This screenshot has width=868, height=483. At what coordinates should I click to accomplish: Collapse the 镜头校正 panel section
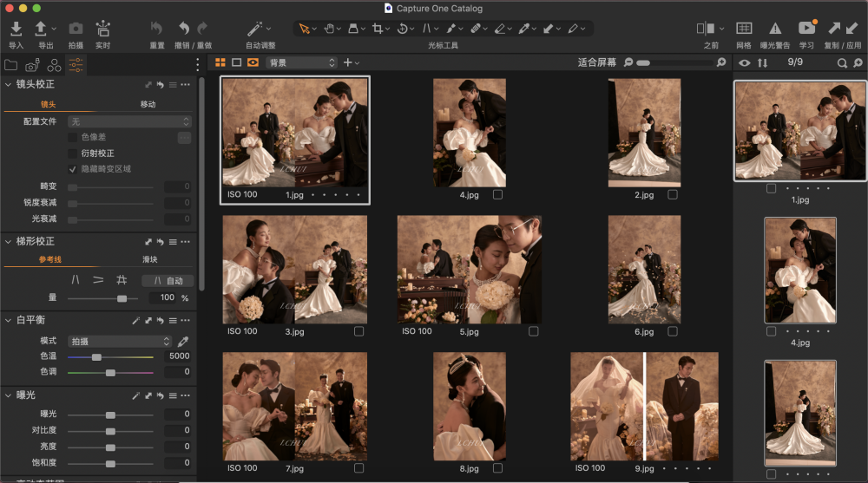pos(9,84)
